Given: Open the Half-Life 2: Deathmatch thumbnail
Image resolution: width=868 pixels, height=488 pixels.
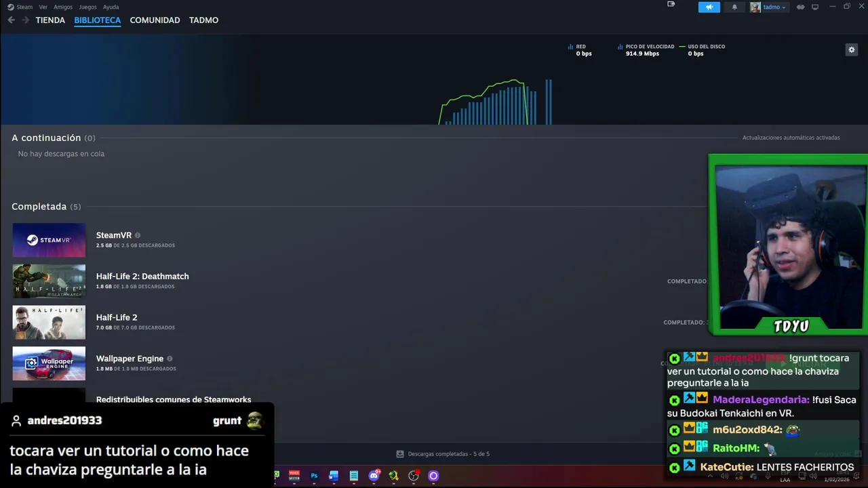Looking at the screenshot, I should (x=49, y=281).
